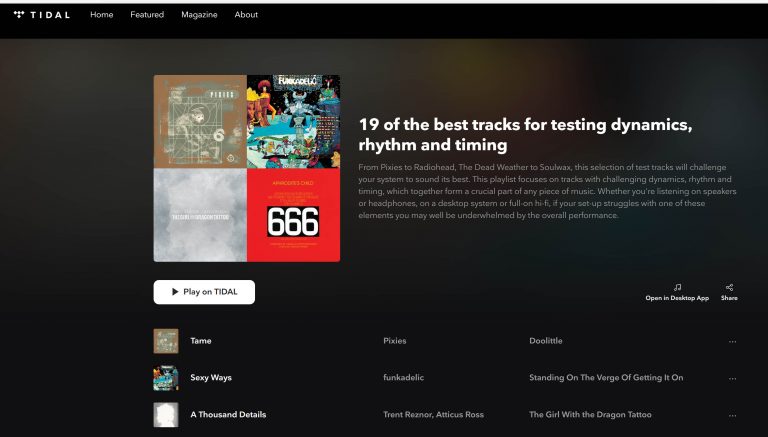
Task: Open the Trent Reznor, Atticus Ross artist link
Action: (x=433, y=414)
